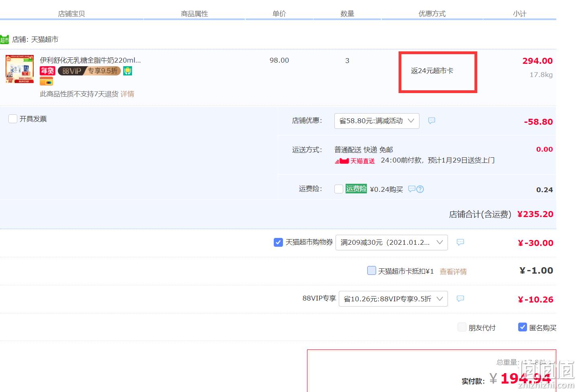Click the ¥235.20 店铺合计 total
This screenshot has width=578, height=392.
535,214
